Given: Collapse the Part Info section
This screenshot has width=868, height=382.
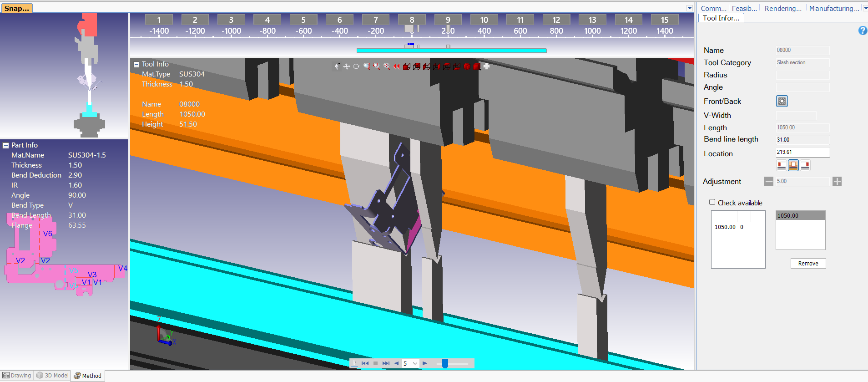Looking at the screenshot, I should (6, 145).
